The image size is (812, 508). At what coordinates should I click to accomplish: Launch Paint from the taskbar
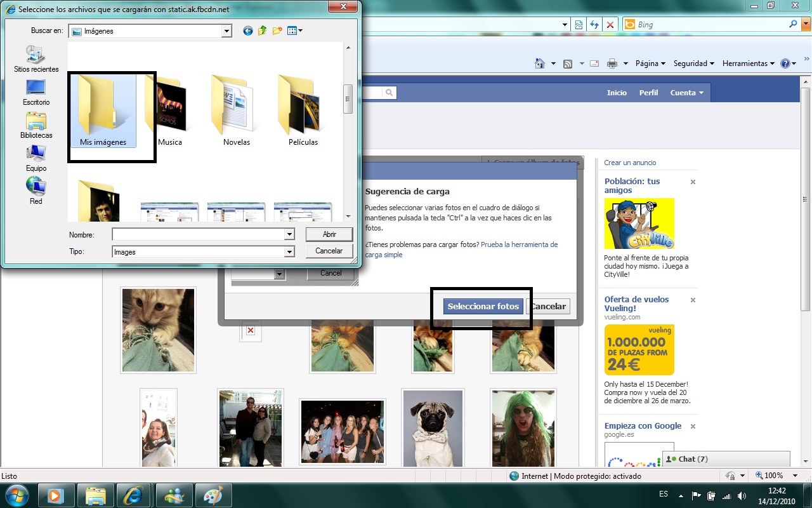tap(213, 495)
